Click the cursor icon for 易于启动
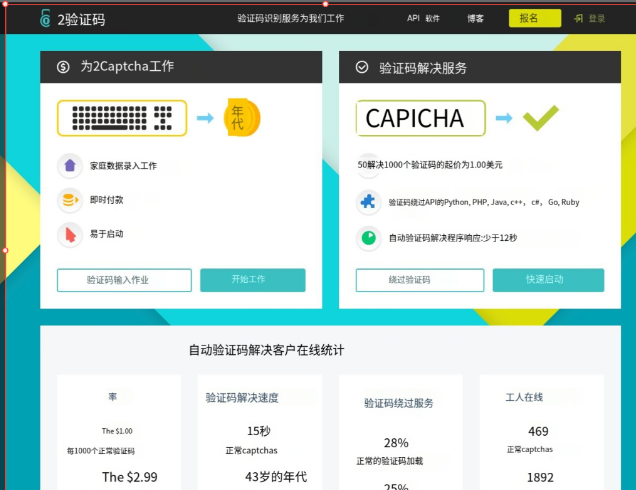 tap(70, 234)
